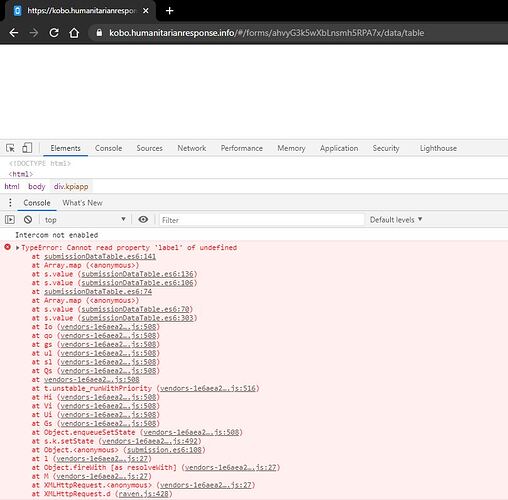
Task: Expand the TypeError stack trace arrow
Action: click(x=18, y=247)
